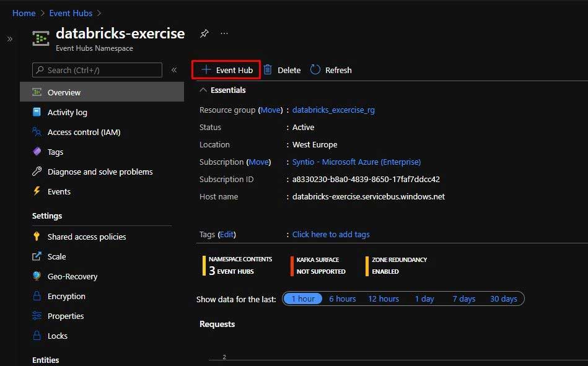Select the 7 days time range
The width and height of the screenshot is (588, 366).
point(464,299)
